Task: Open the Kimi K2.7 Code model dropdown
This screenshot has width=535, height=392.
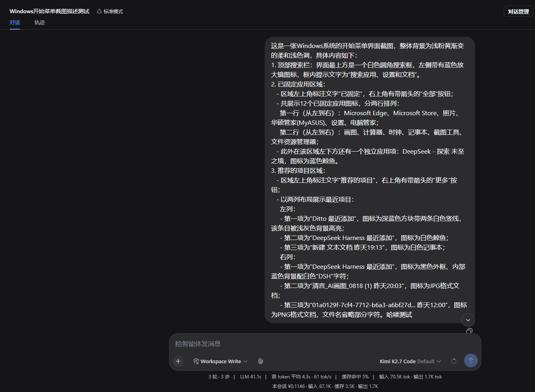Action: coord(410,361)
